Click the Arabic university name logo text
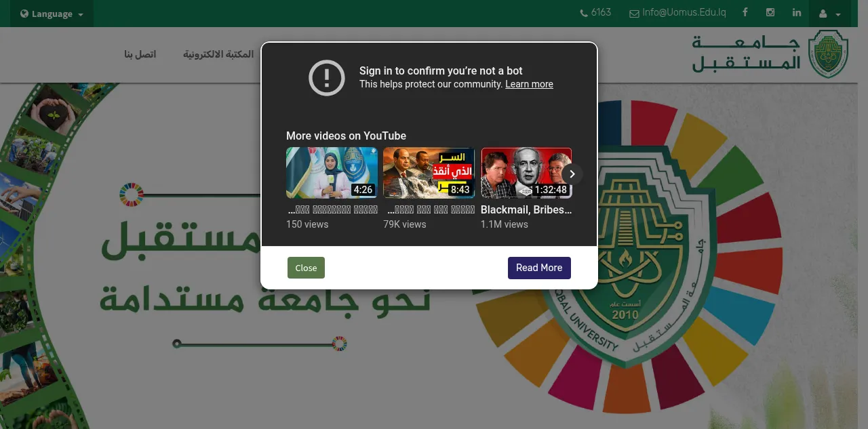Image resolution: width=868 pixels, height=429 pixels. 746,54
